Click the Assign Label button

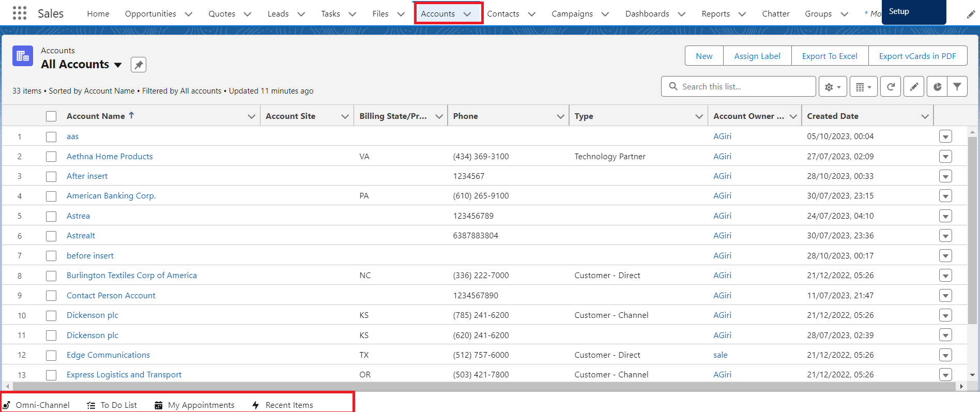coord(757,56)
